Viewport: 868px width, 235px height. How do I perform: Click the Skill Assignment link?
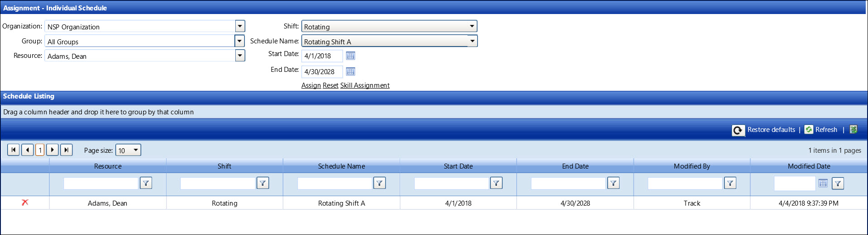365,85
